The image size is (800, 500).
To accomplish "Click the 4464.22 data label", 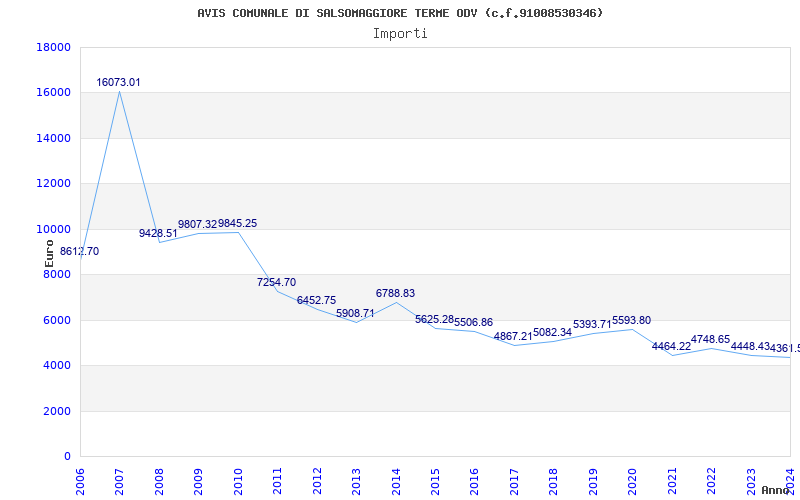I will (x=671, y=346).
